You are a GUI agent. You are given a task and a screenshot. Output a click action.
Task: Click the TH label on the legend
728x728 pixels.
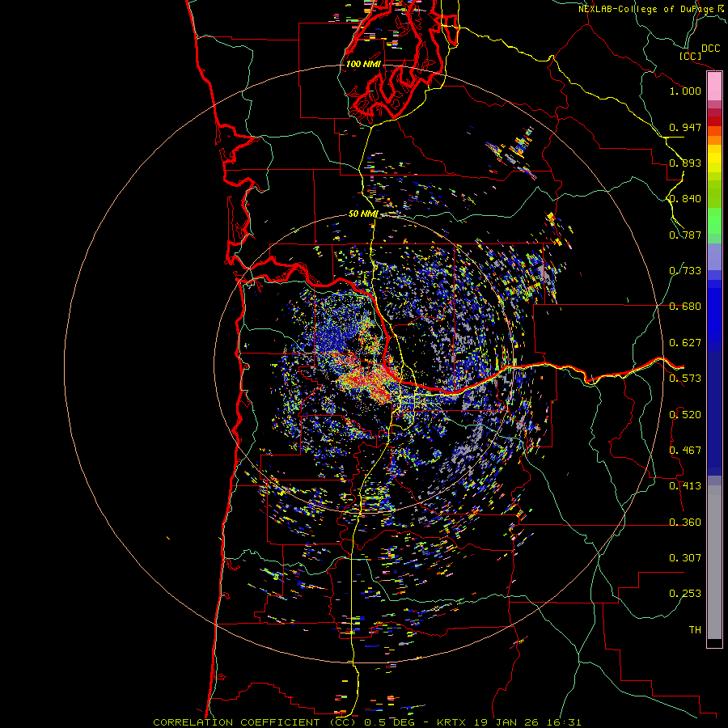pyautogui.click(x=695, y=630)
